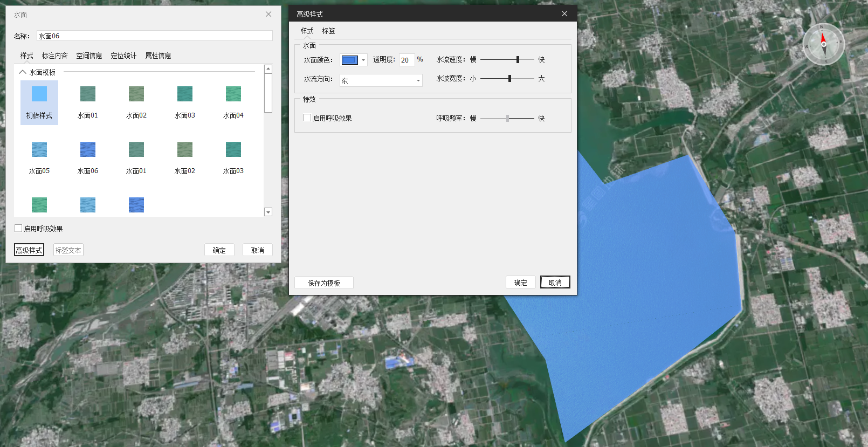Choose the 水面04 template thumbnail

click(x=233, y=94)
